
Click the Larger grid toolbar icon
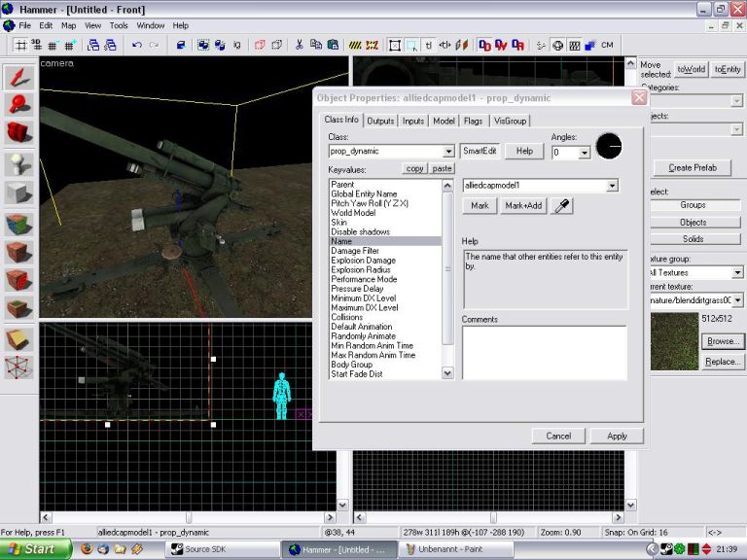(70, 46)
